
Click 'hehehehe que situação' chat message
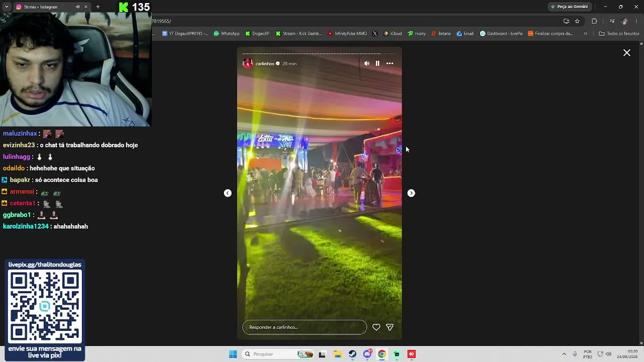(62, 168)
